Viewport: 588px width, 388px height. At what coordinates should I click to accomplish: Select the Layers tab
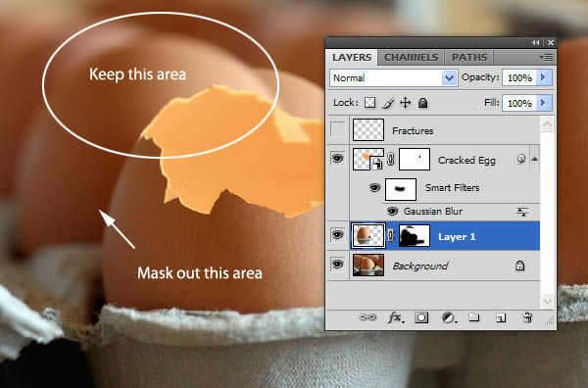pyautogui.click(x=352, y=58)
